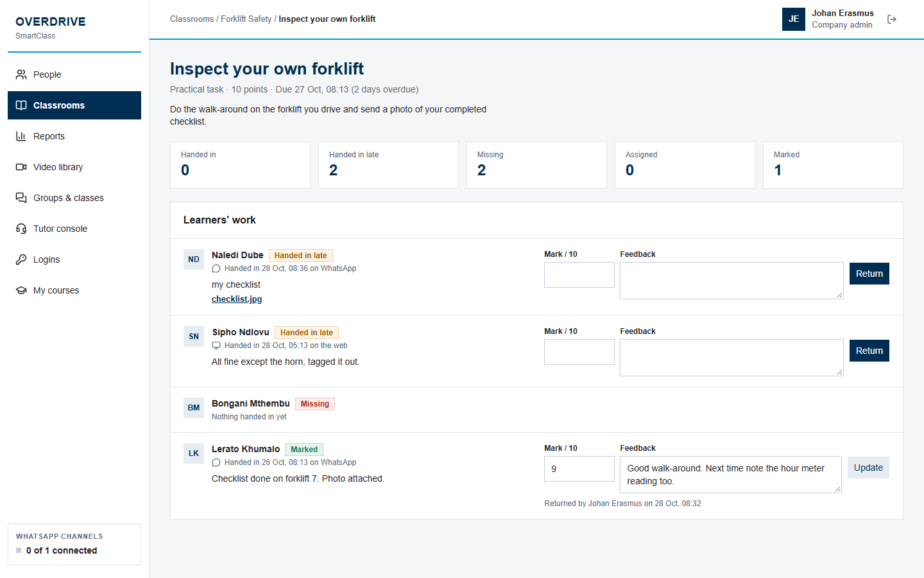
Task: Click the LK learner avatar
Action: click(x=194, y=453)
